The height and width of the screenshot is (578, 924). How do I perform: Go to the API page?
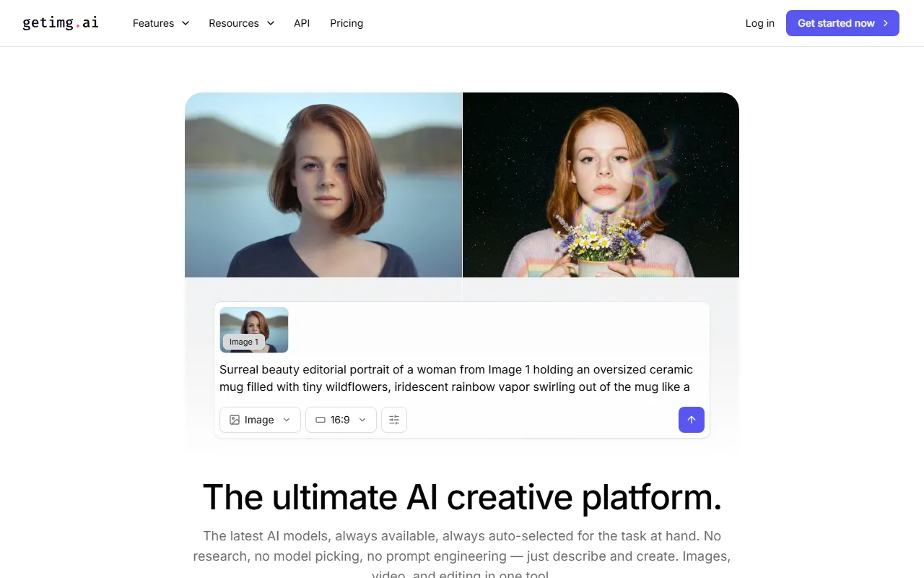(302, 23)
